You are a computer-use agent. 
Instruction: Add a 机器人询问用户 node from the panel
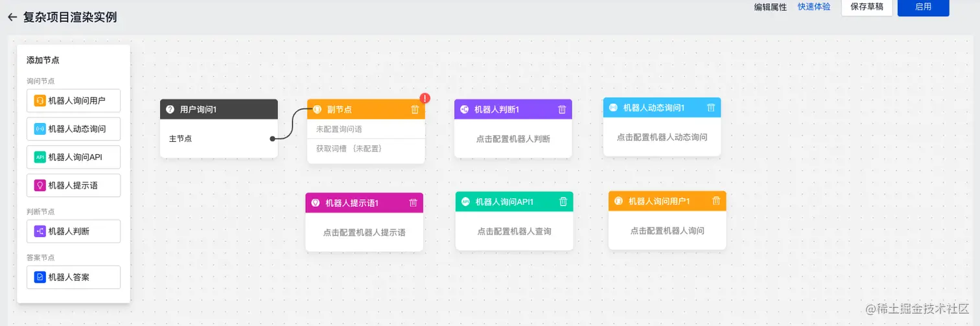74,101
